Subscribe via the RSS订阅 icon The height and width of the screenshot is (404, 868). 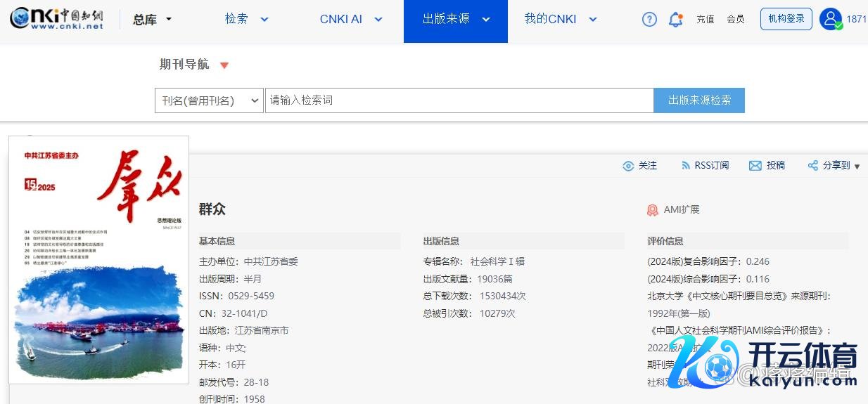pyautogui.click(x=686, y=166)
